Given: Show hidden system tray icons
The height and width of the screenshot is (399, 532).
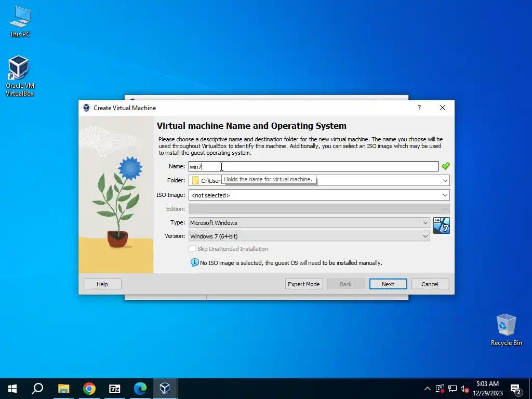Looking at the screenshot, I should pyautogui.click(x=428, y=389).
